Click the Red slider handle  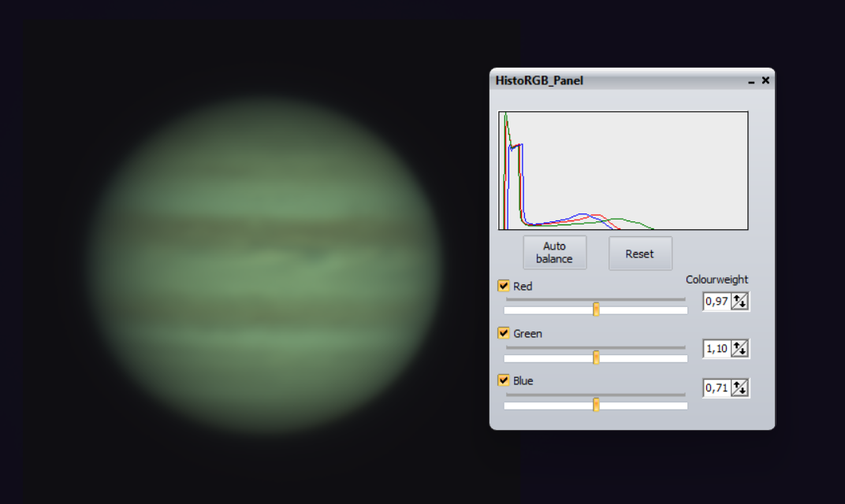596,309
